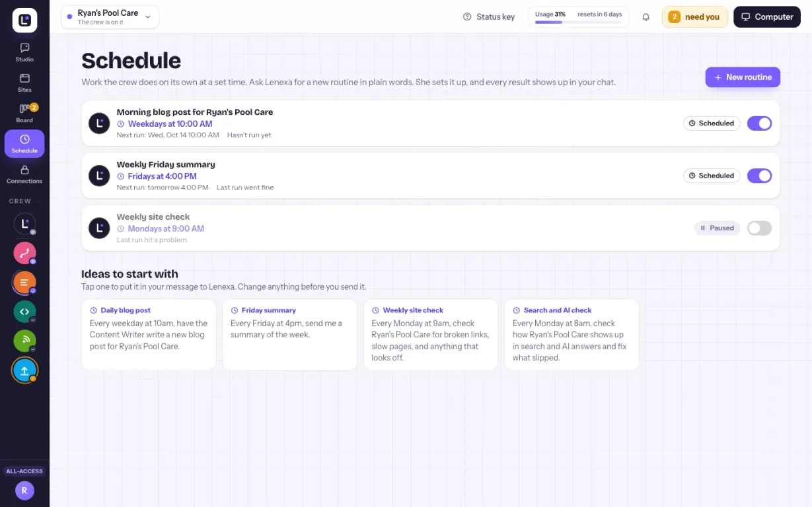Click New routine button

[743, 77]
